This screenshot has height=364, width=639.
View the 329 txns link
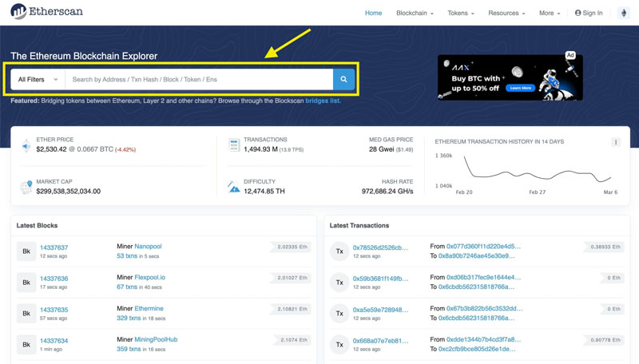(129, 318)
